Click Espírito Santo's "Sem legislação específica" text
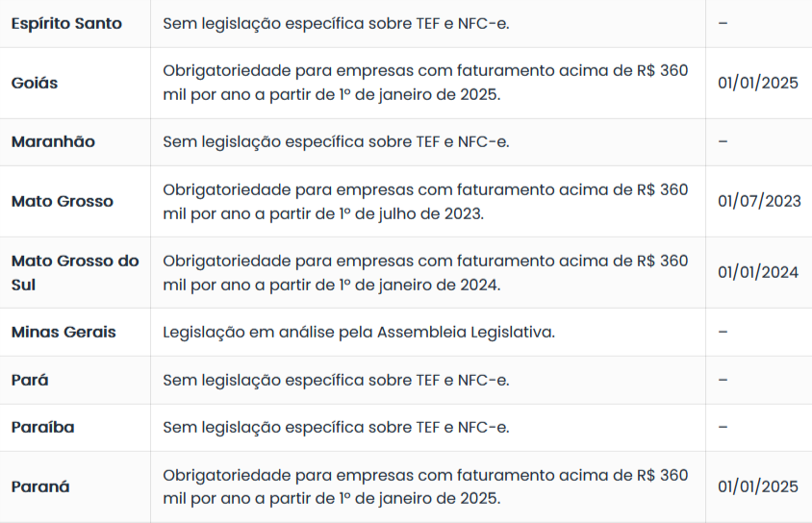 [x=336, y=23]
